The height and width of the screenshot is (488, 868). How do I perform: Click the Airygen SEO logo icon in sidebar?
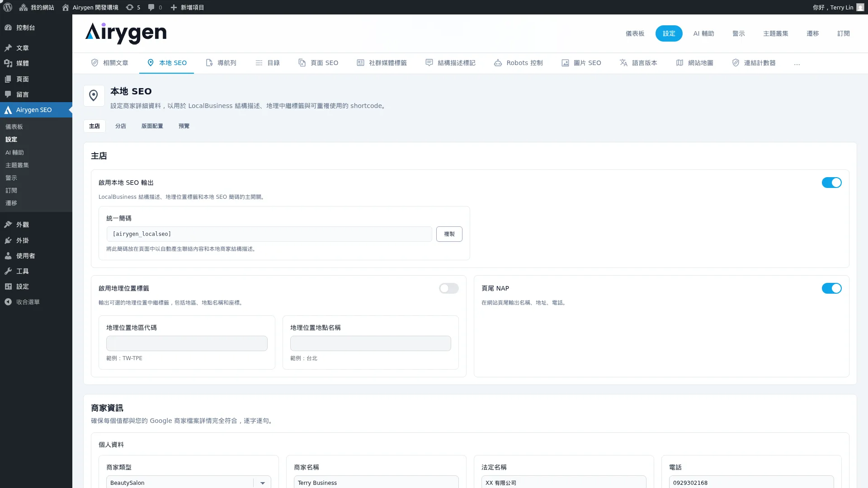pos(8,110)
